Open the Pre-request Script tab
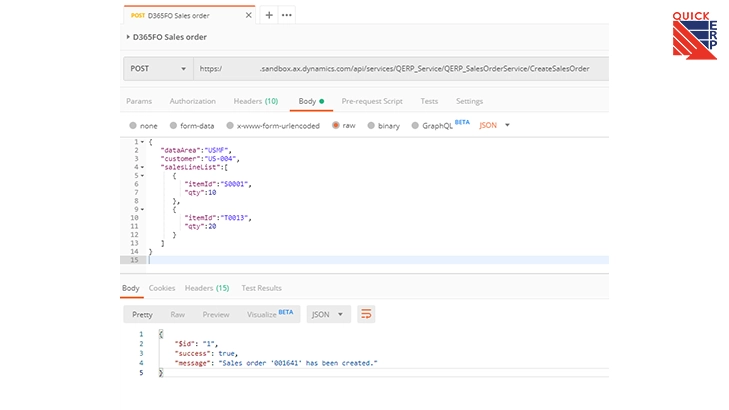Image resolution: width=729 pixels, height=410 pixels. coord(372,101)
